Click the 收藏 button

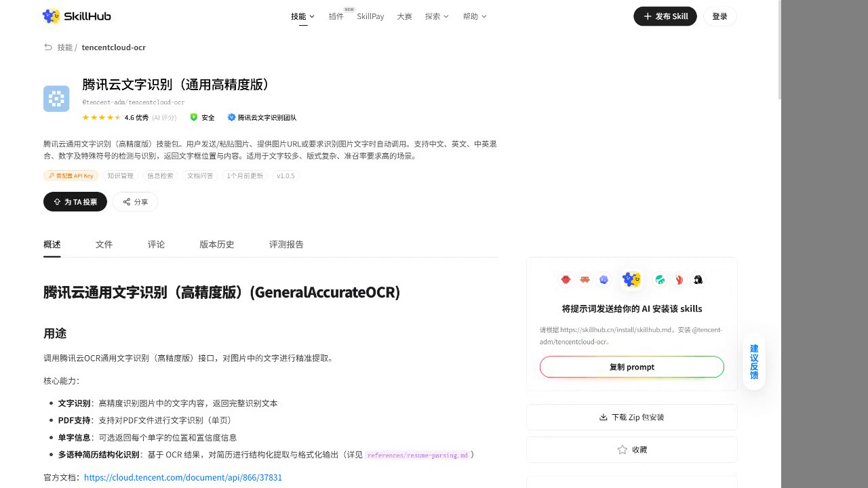[x=632, y=449]
